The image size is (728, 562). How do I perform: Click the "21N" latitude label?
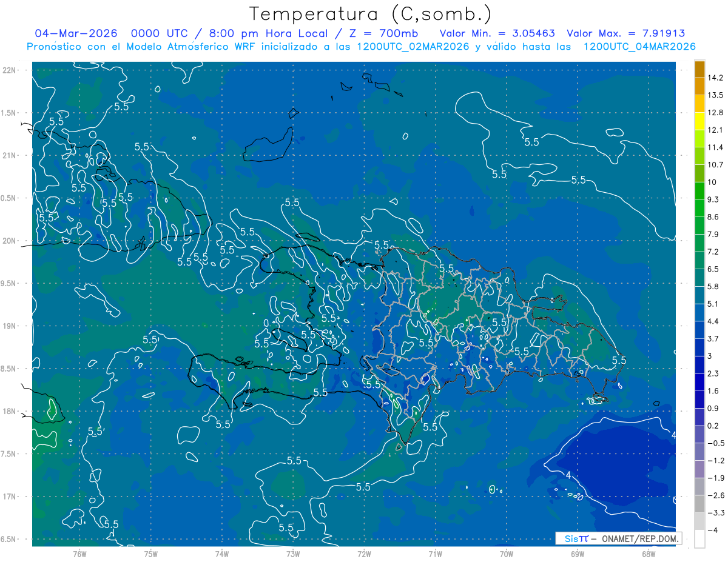click(10, 156)
